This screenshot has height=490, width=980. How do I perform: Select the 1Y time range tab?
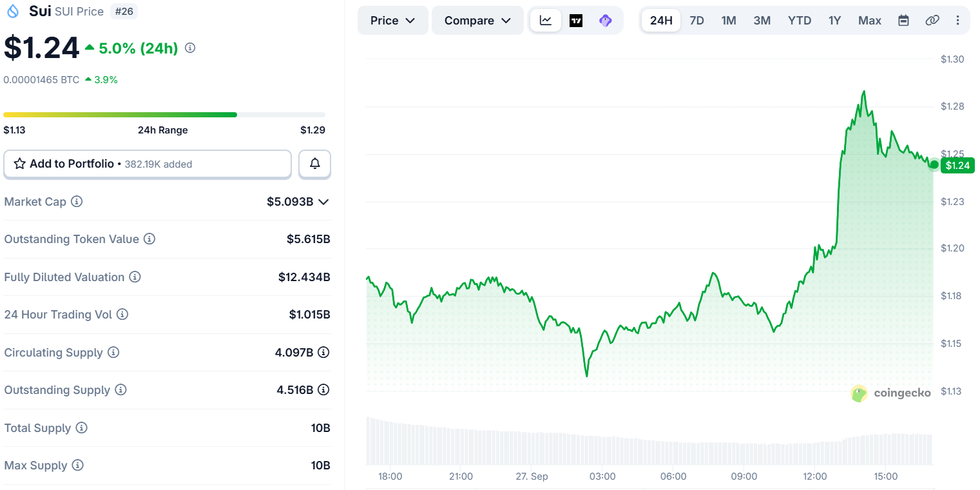835,21
